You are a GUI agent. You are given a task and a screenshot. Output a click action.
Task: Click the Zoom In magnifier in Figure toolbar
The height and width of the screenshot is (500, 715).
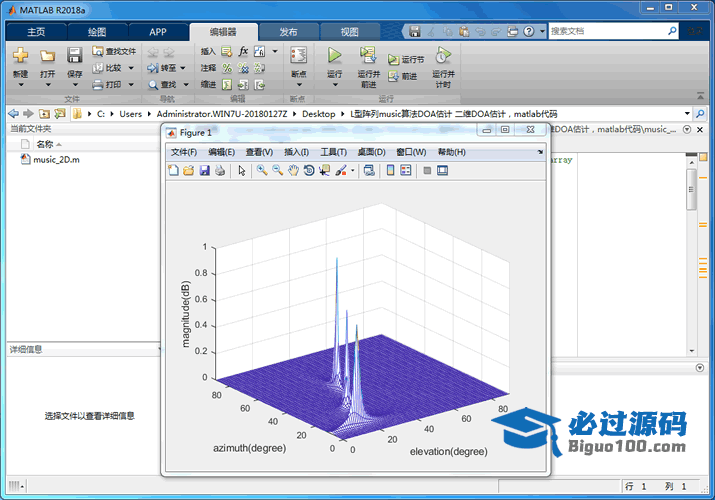(262, 170)
